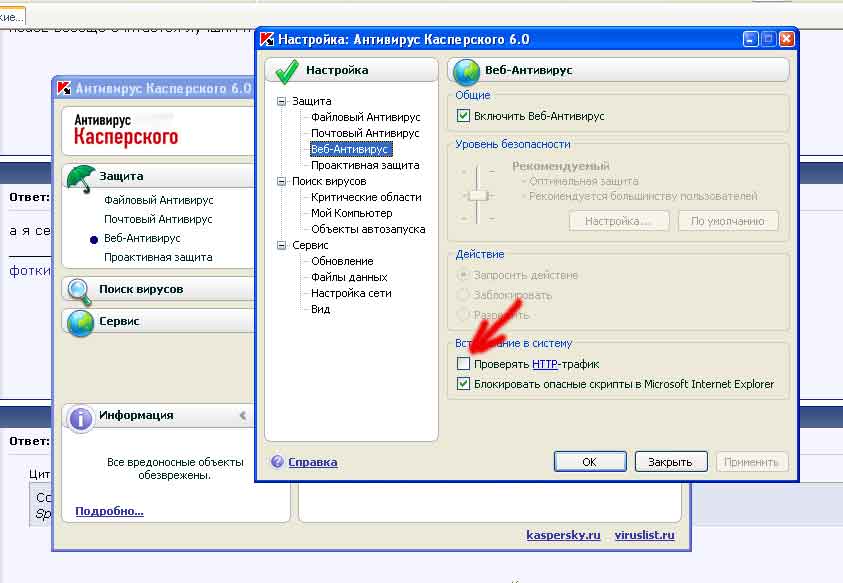Select the Защита root tree item
The width and height of the screenshot is (843, 583).
[311, 101]
